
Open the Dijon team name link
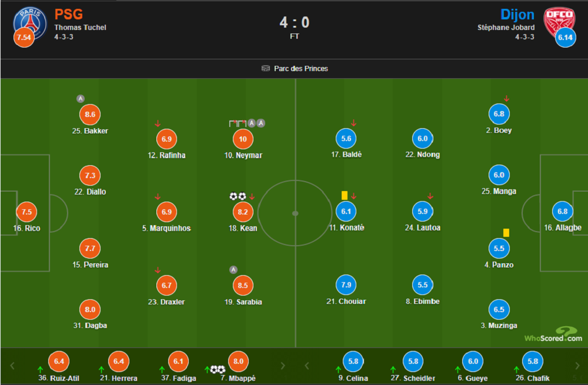(x=517, y=14)
